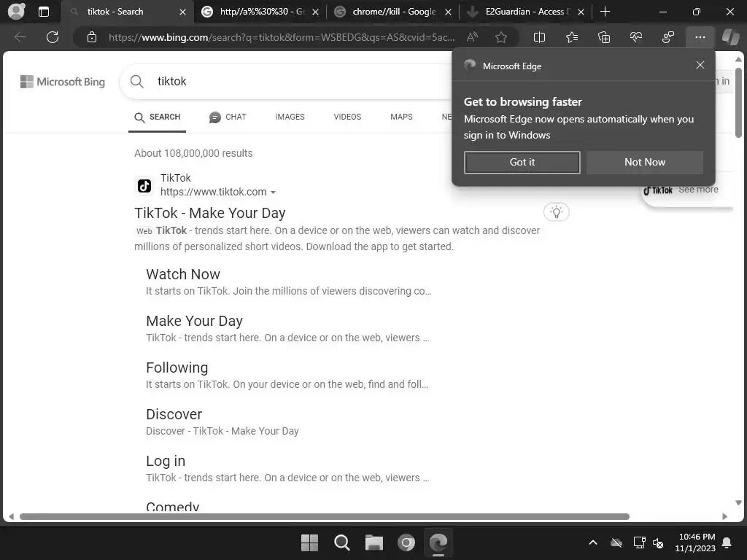Image resolution: width=747 pixels, height=560 pixels.
Task: Open the clock showing 10:46 PM
Action: click(695, 542)
